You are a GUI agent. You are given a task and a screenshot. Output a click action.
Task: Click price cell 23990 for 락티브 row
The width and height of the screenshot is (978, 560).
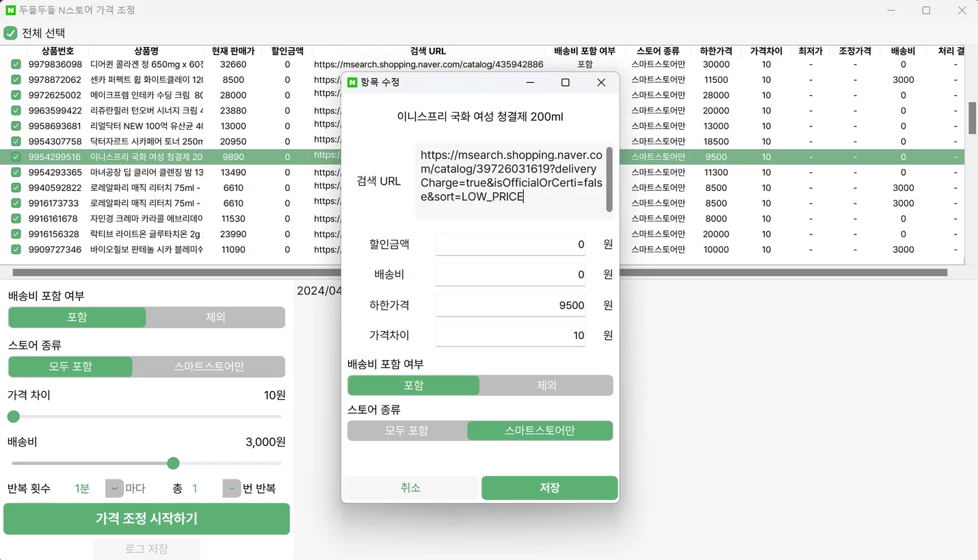(233, 234)
